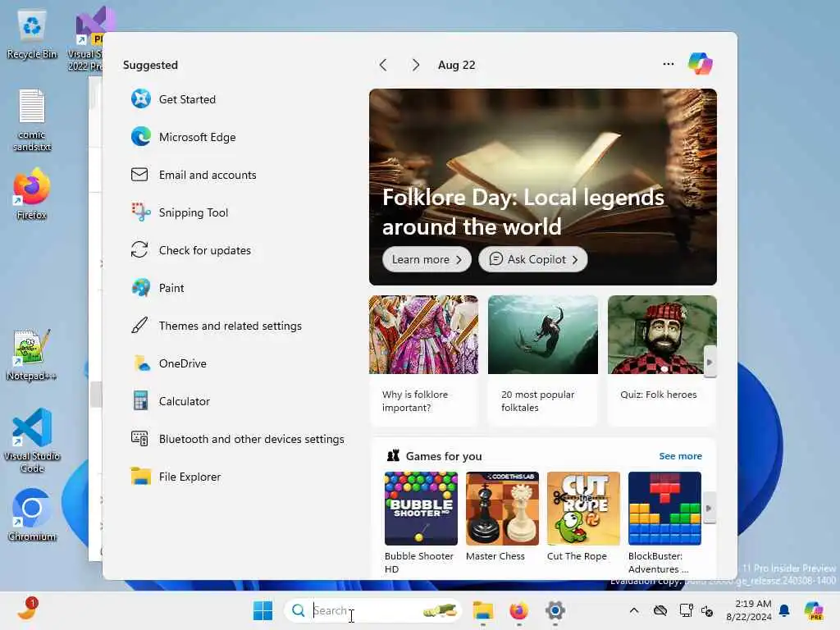Go to next day arrow

tap(415, 65)
